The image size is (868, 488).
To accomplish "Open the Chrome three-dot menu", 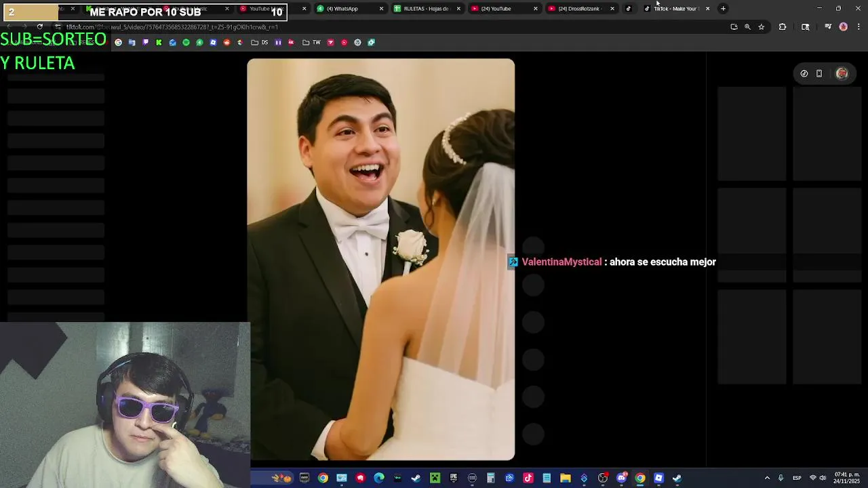I will 859,27.
